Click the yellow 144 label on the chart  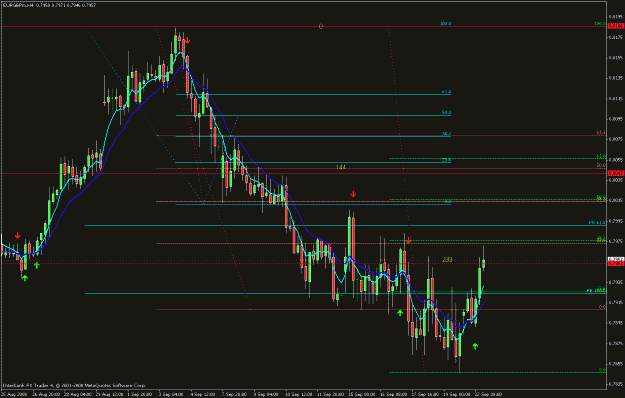tap(341, 167)
